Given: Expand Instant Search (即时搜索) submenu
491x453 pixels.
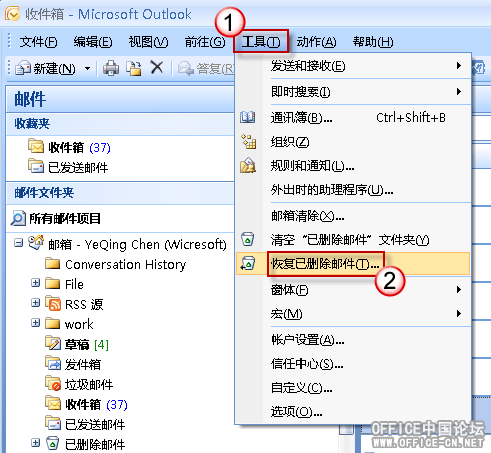Looking at the screenshot, I should [x=353, y=91].
